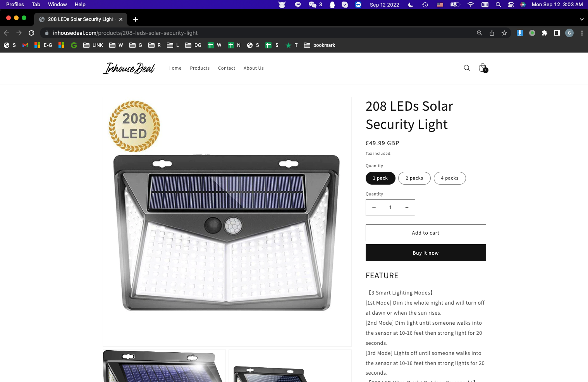Go to the Products menu item
Image resolution: width=588 pixels, height=382 pixels.
(200, 68)
